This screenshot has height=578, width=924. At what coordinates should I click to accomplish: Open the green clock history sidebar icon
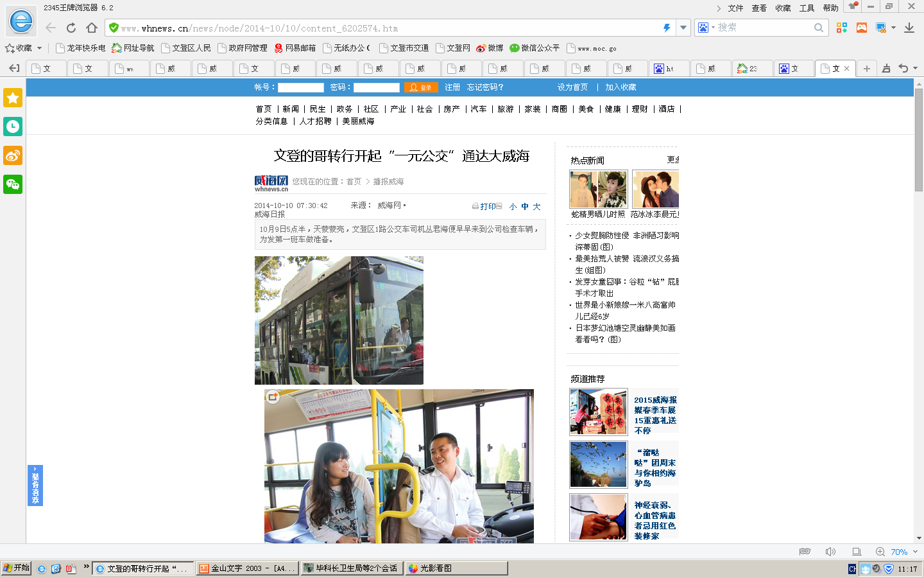pos(13,127)
